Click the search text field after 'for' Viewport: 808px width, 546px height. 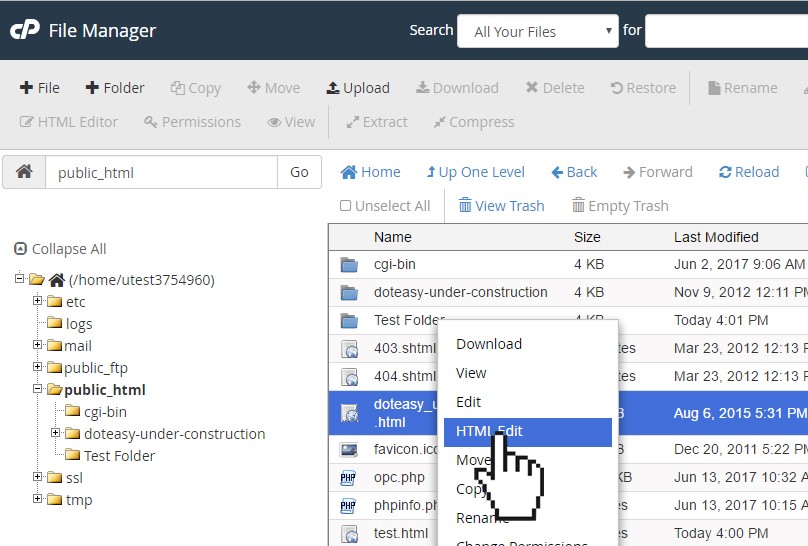727,31
